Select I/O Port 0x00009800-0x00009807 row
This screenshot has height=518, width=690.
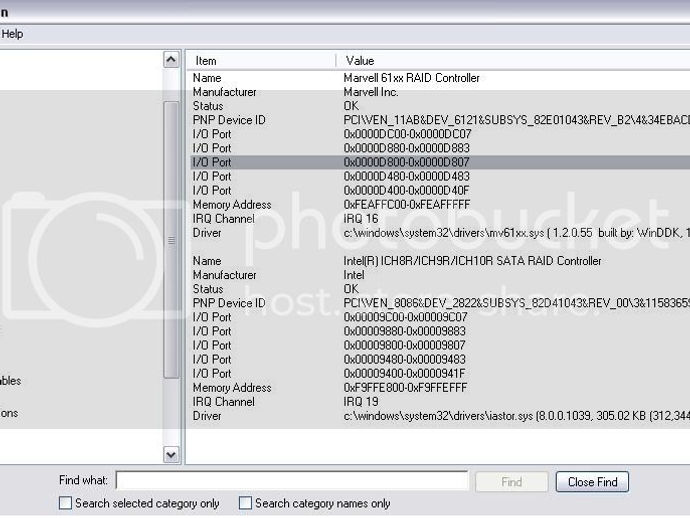point(440,345)
